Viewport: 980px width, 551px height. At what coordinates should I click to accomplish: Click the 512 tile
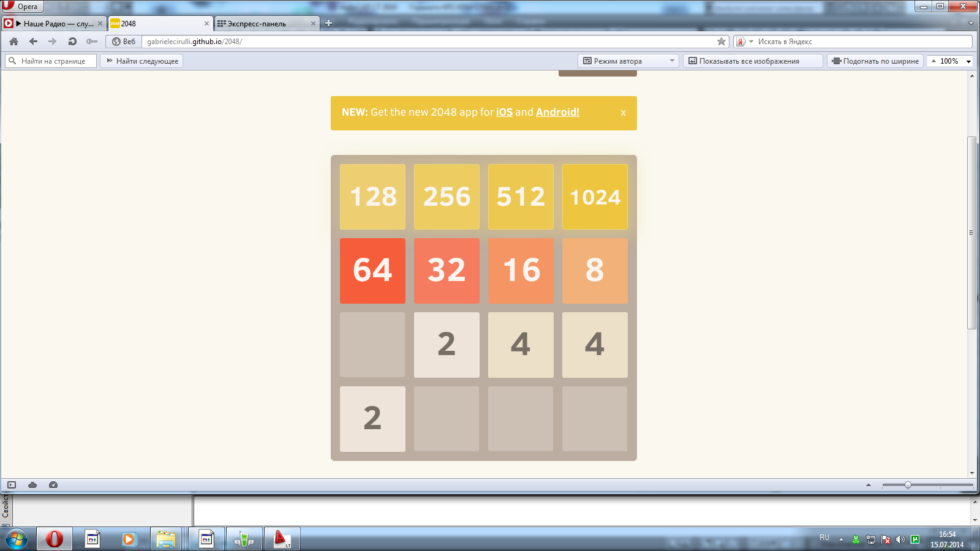tap(521, 197)
